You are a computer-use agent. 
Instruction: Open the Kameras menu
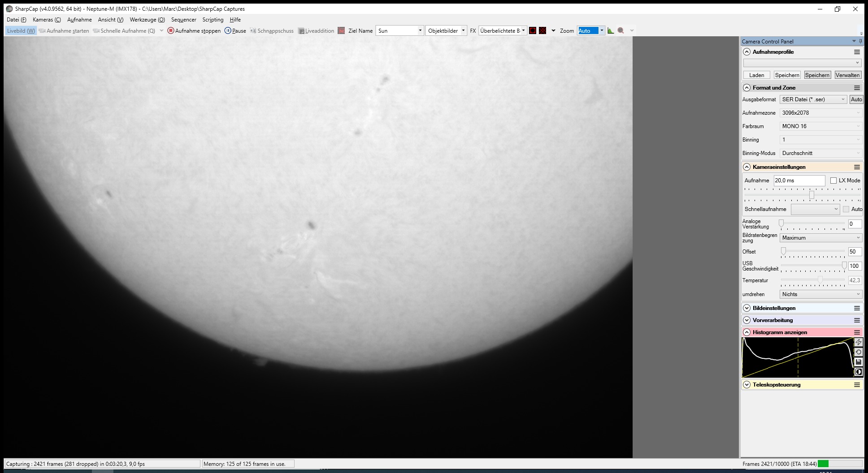pos(47,20)
